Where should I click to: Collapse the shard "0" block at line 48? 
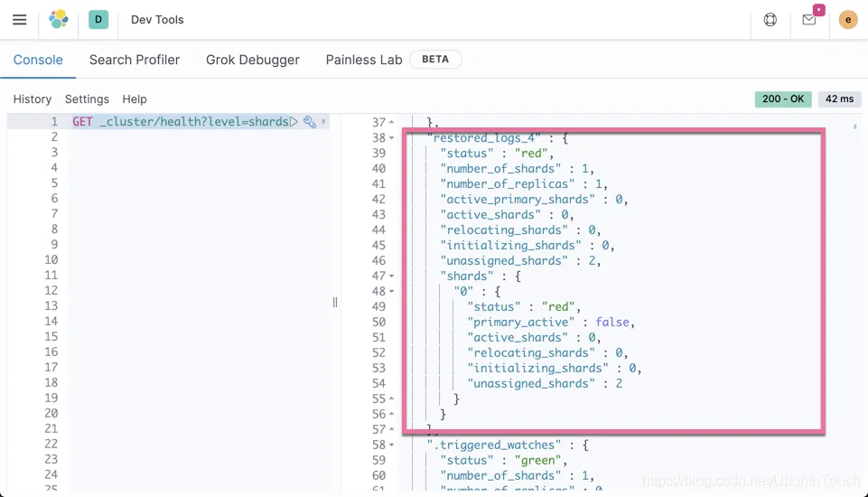tap(391, 292)
